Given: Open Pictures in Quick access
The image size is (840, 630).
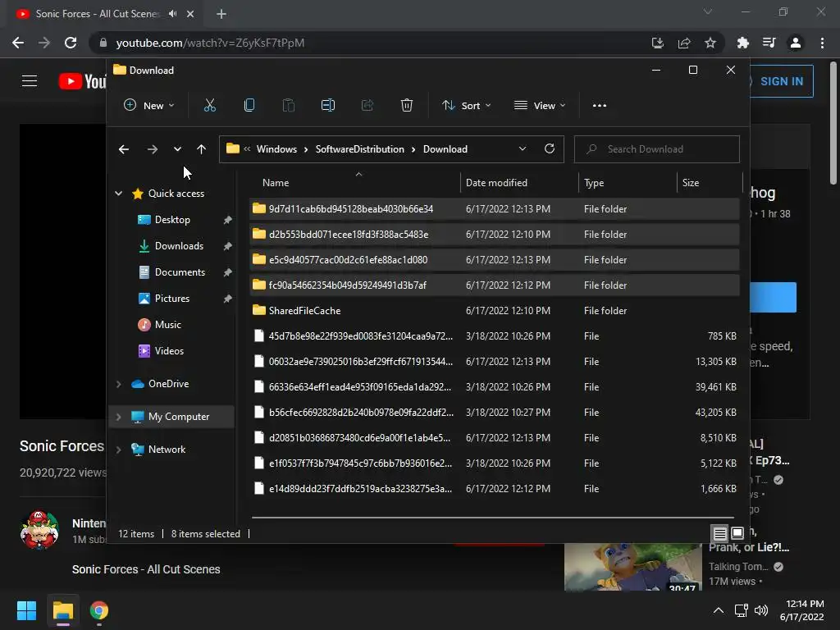Looking at the screenshot, I should (172, 299).
